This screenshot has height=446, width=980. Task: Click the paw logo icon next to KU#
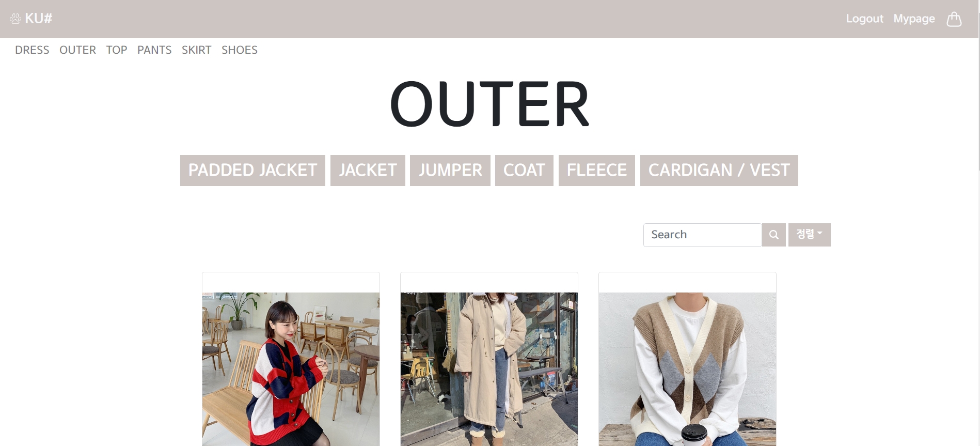pyautogui.click(x=15, y=19)
